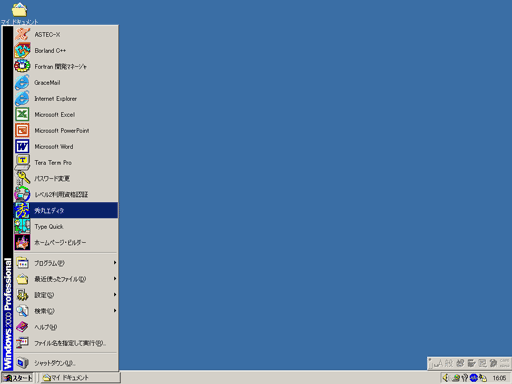Viewport: 512px width, 384px height.
Task: Open Microsoft Excel icon
Action: (22, 114)
